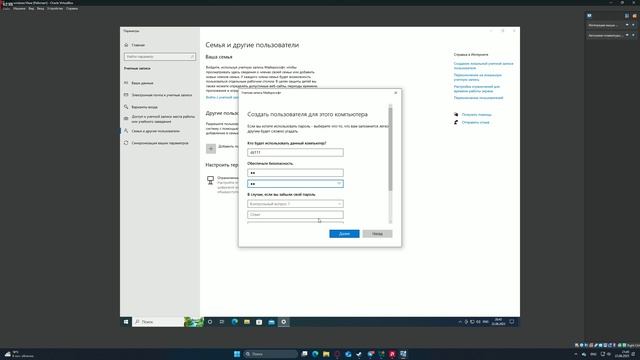The width and height of the screenshot is (640, 360).
Task: Open the host Windows 11 Start button
Action: pyautogui.click(x=237, y=354)
